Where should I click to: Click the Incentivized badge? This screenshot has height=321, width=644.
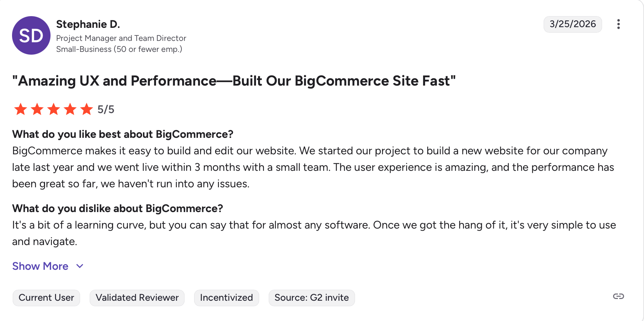click(x=226, y=298)
